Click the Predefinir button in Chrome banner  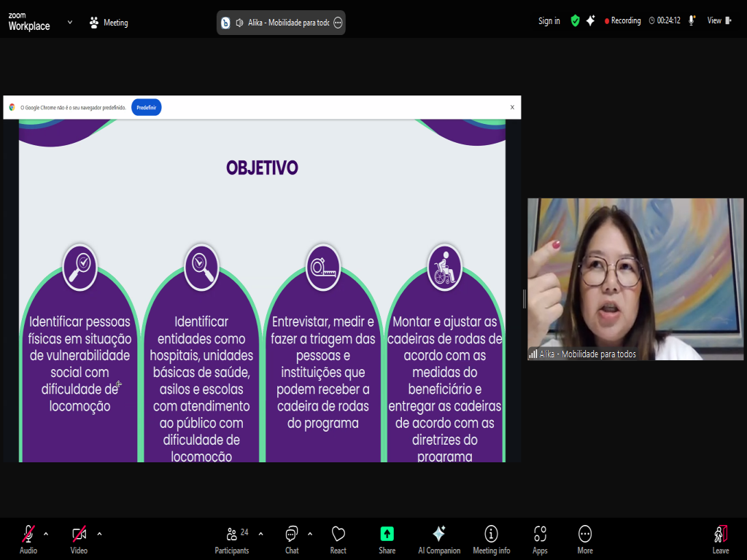coord(146,107)
